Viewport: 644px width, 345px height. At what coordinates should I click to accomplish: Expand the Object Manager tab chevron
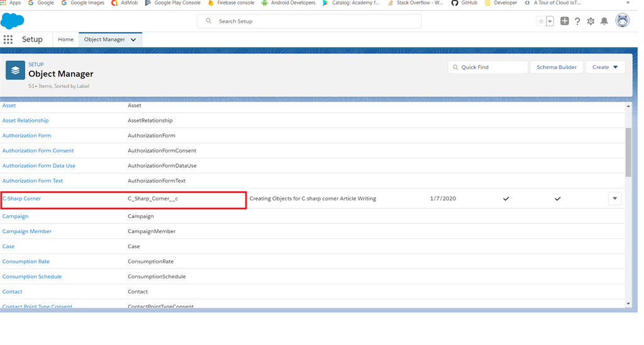(x=133, y=40)
